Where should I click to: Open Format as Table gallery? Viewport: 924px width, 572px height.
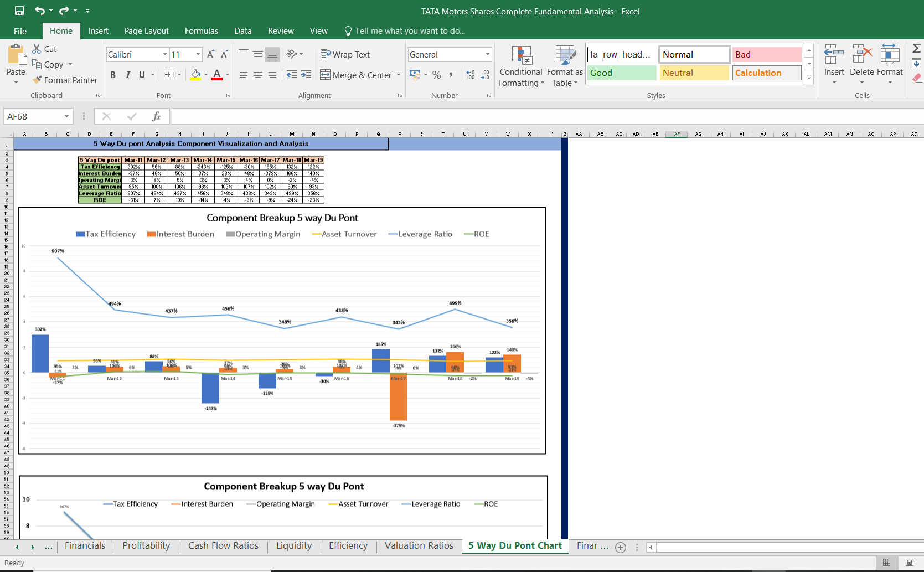coord(565,66)
